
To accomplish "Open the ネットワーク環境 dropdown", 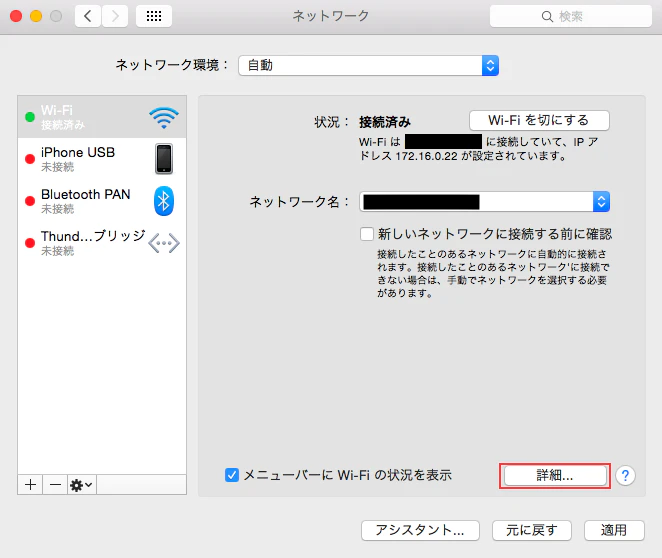I will (368, 65).
